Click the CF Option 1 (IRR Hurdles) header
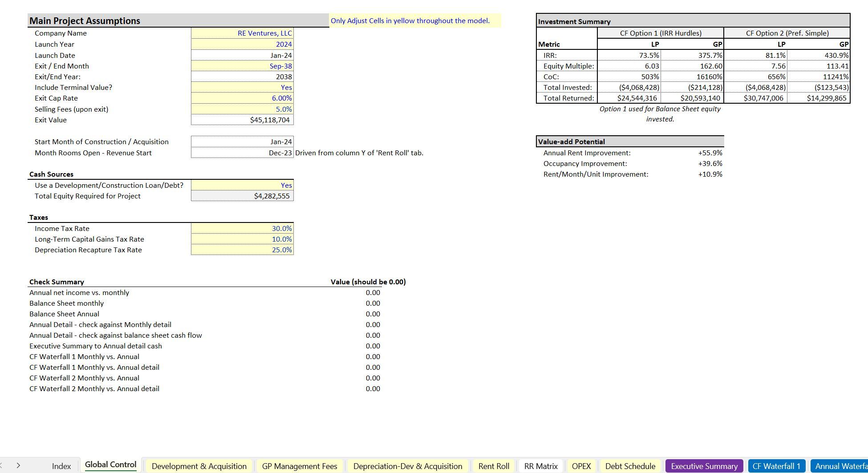This screenshot has width=868, height=473. click(661, 33)
